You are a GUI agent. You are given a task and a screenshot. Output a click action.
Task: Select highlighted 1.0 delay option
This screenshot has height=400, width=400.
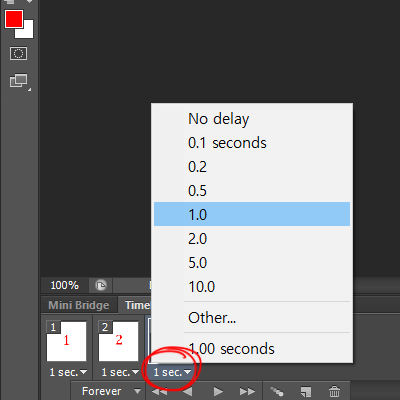click(x=252, y=214)
